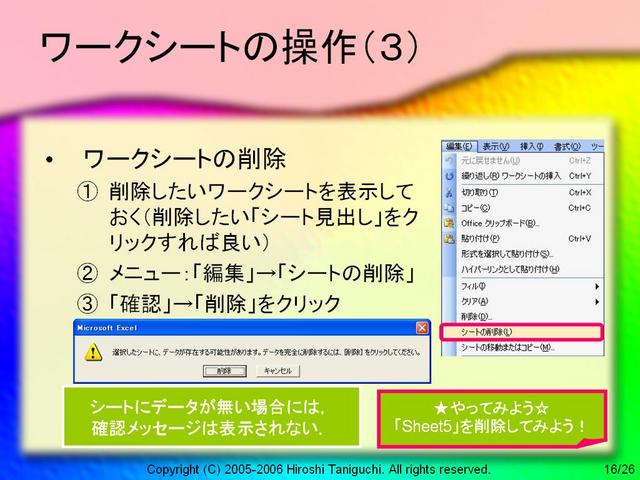This screenshot has height=480, width=640.
Task: Click the paste icon beside 貼り付け
Action: pyautogui.click(x=449, y=239)
